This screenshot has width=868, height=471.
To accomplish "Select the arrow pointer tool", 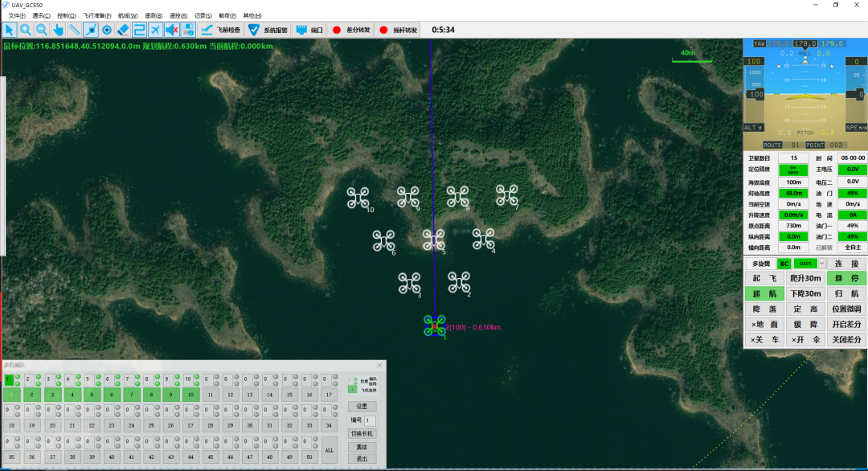I will 10,30.
